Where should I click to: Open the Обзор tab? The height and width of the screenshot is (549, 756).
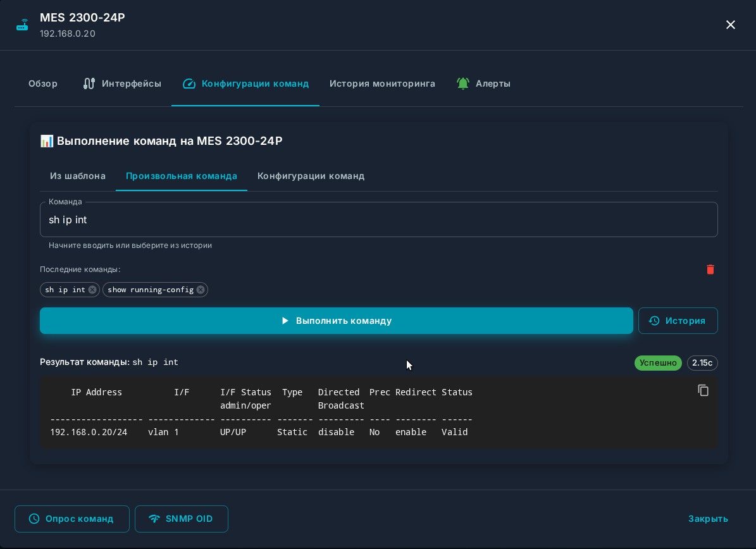coord(43,83)
